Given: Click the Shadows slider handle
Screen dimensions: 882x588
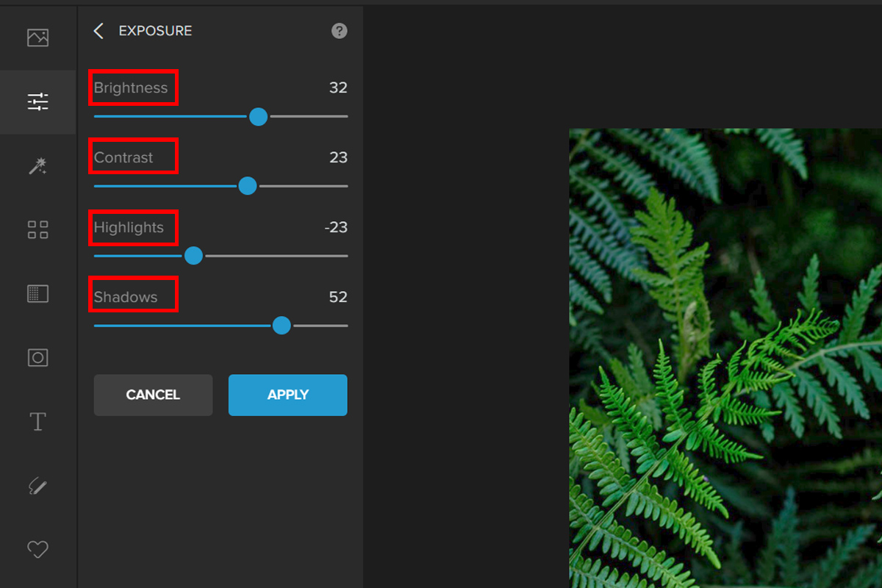Looking at the screenshot, I should pyautogui.click(x=282, y=326).
